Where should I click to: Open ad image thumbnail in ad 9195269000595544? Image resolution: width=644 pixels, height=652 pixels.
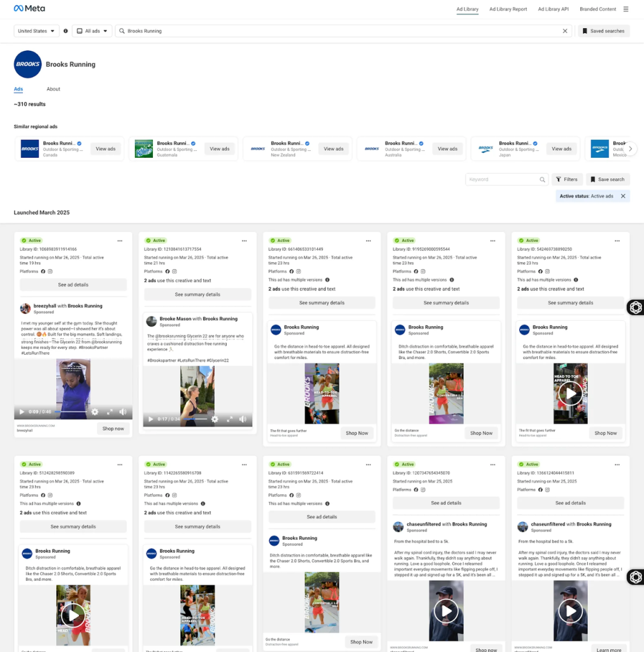click(x=446, y=393)
